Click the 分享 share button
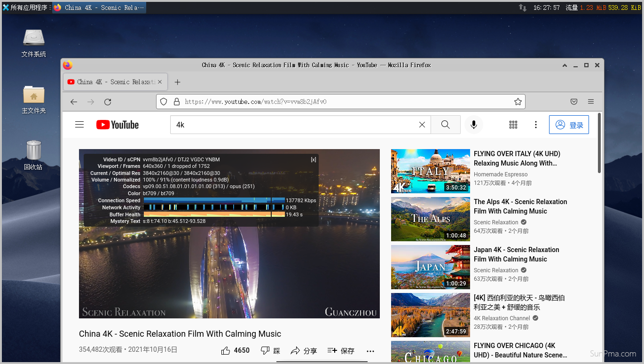 pyautogui.click(x=304, y=350)
